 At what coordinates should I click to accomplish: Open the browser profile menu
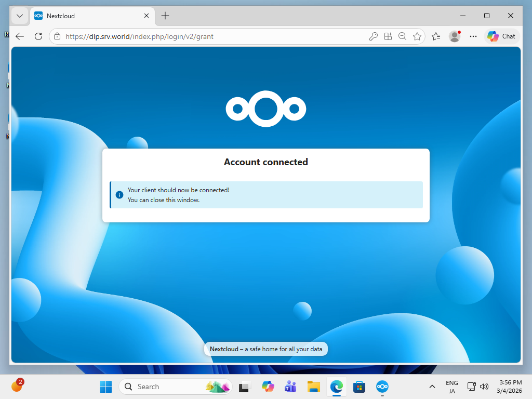tap(455, 36)
